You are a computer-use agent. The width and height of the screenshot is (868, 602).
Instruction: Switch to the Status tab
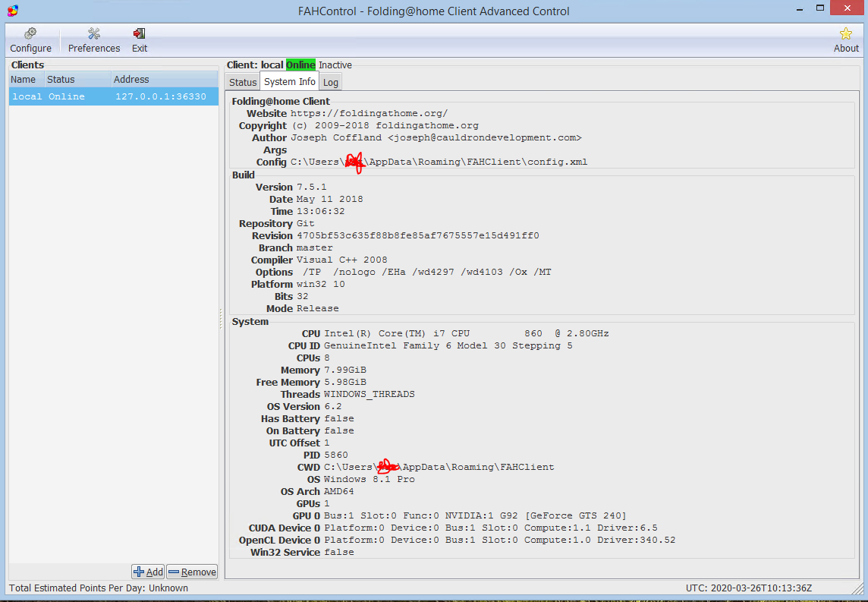click(242, 81)
